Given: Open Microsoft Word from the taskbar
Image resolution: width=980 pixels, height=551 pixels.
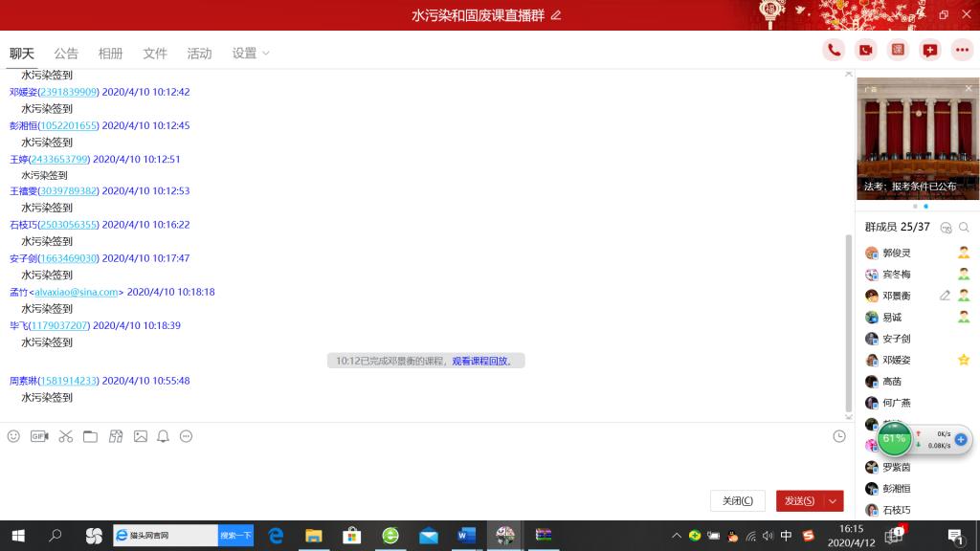Looking at the screenshot, I should (x=466, y=536).
